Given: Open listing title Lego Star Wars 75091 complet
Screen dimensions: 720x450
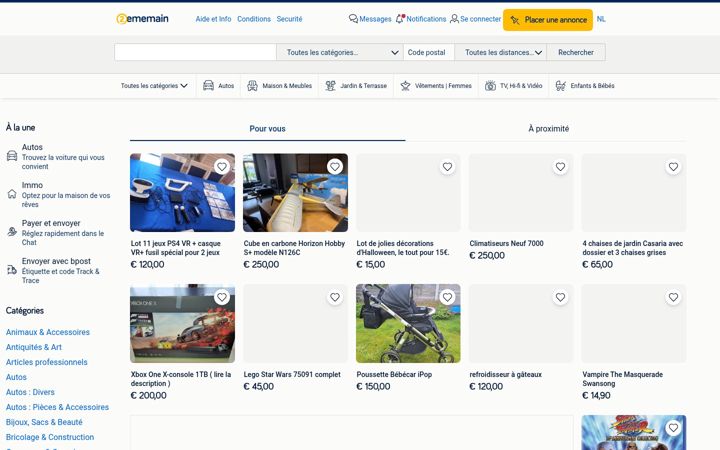Looking at the screenshot, I should tap(292, 374).
